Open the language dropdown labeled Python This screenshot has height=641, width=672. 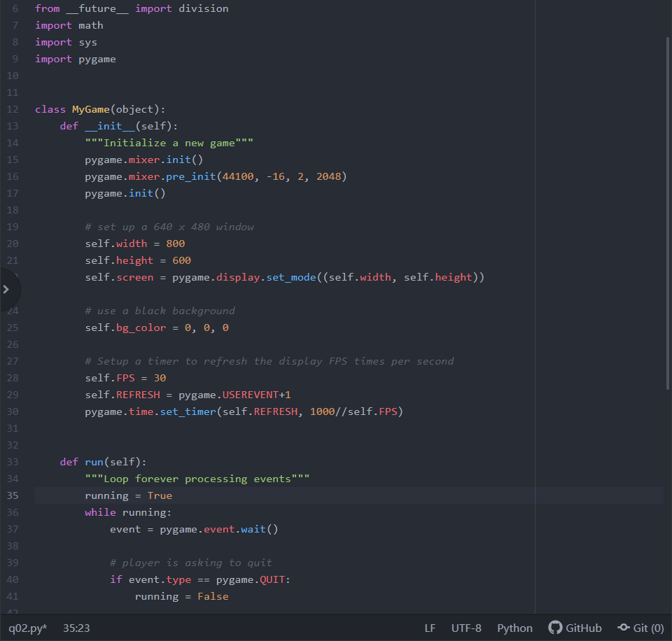514,628
